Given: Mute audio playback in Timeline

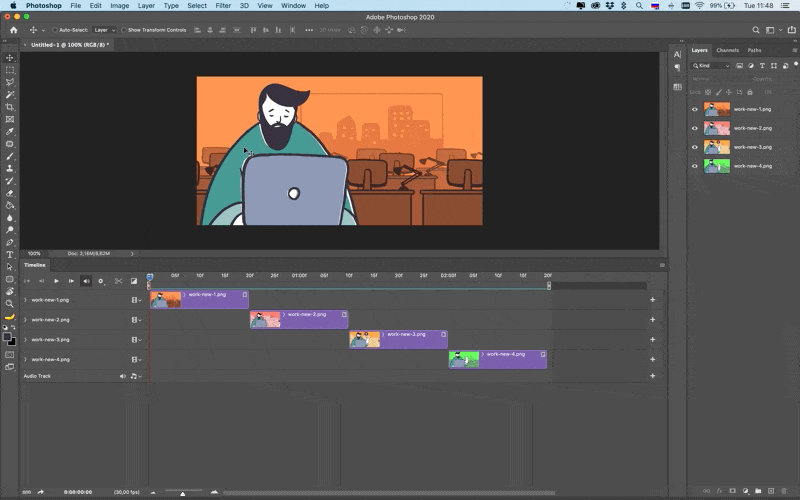Looking at the screenshot, I should 86,281.
